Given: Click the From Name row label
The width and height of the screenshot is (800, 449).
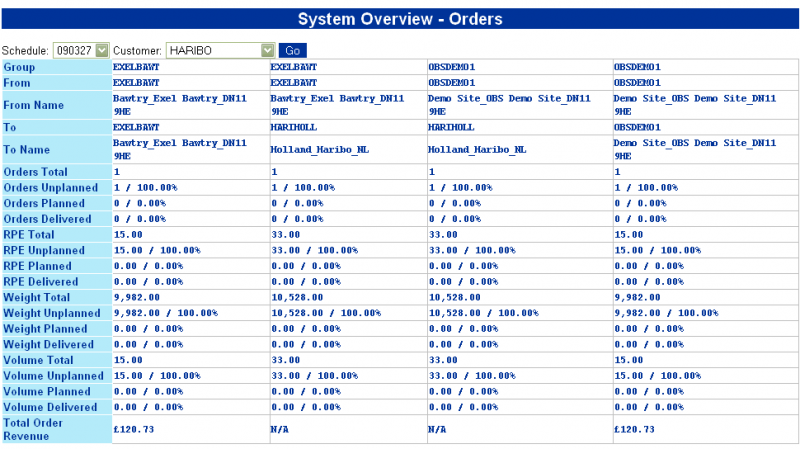Looking at the screenshot, I should pos(34,105).
